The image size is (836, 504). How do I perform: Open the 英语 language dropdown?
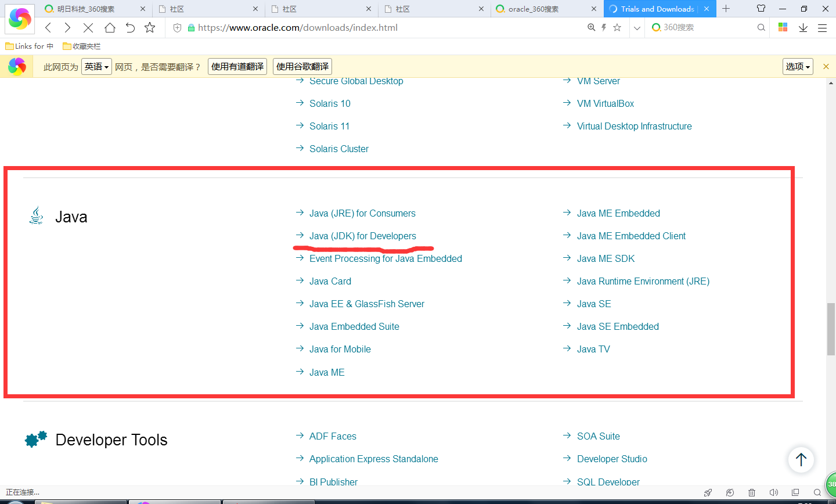96,67
